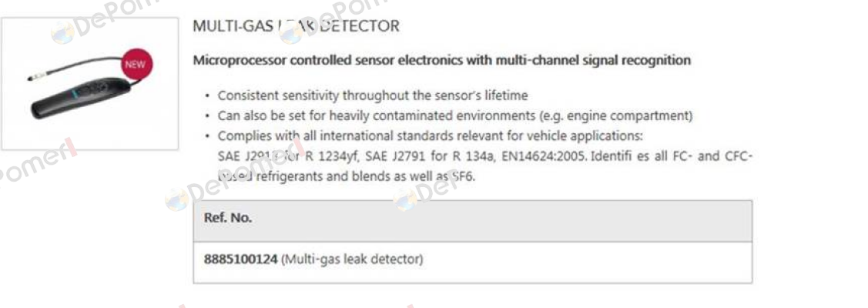This screenshot has width=868, height=308.
Task: Click the globe watermark beside the SF6 text
Action: pos(406,199)
